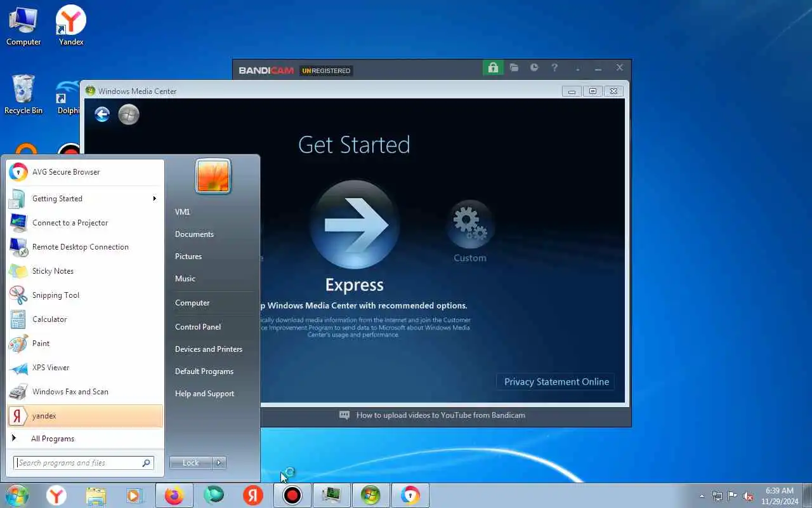This screenshot has height=508, width=812.
Task: Open Windows Fax and Scan
Action: tap(85, 392)
